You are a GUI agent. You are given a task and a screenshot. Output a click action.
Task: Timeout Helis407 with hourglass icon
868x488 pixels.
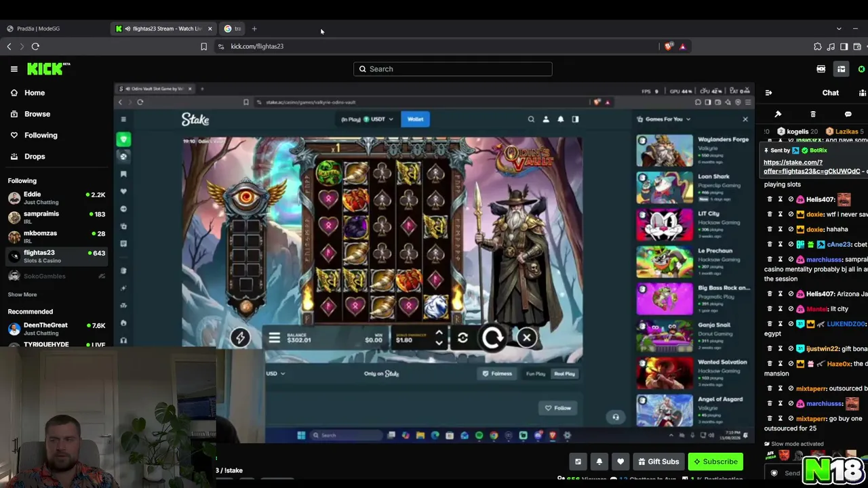coord(780,199)
